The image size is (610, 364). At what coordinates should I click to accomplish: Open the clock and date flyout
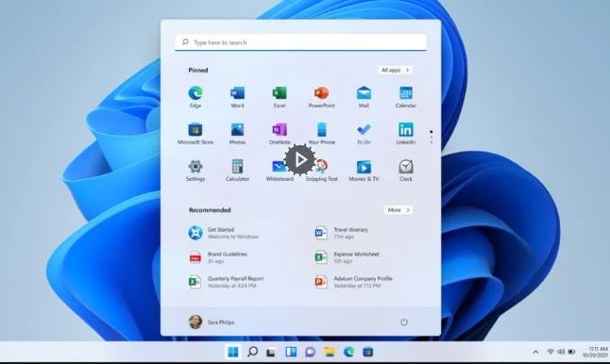pos(595,352)
